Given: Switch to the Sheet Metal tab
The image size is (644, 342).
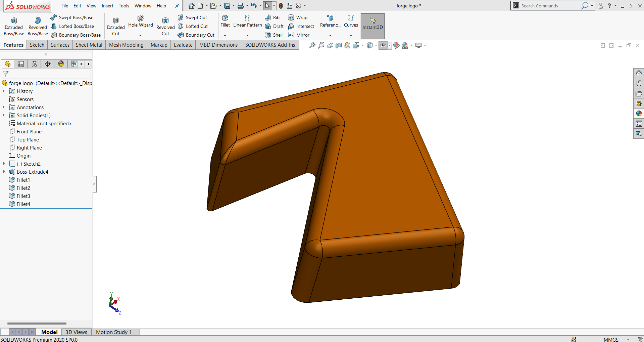Looking at the screenshot, I should click(89, 45).
